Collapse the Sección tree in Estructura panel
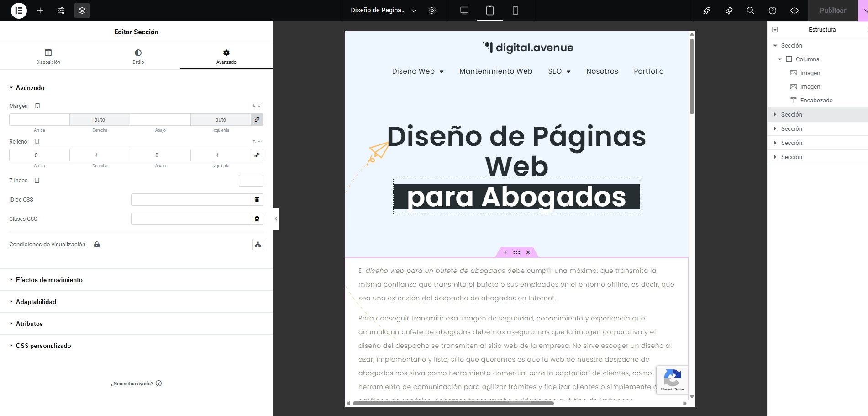Screen dimensions: 868x416 775,45
